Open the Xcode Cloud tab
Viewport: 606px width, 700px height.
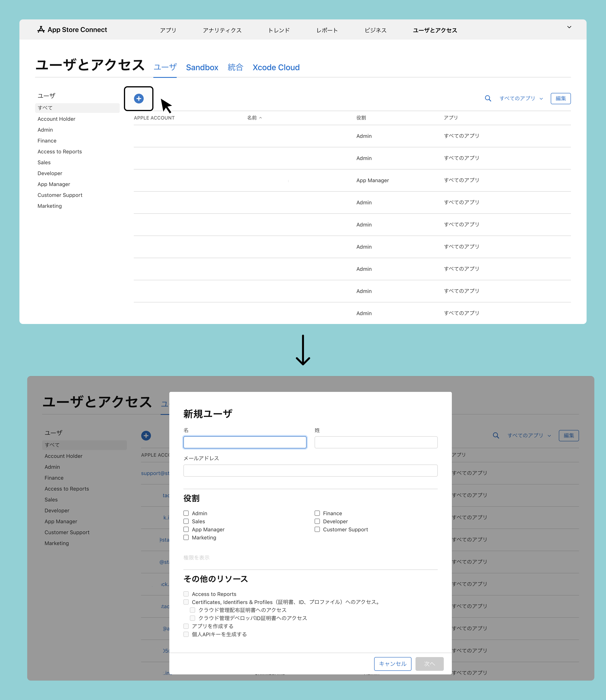click(276, 67)
